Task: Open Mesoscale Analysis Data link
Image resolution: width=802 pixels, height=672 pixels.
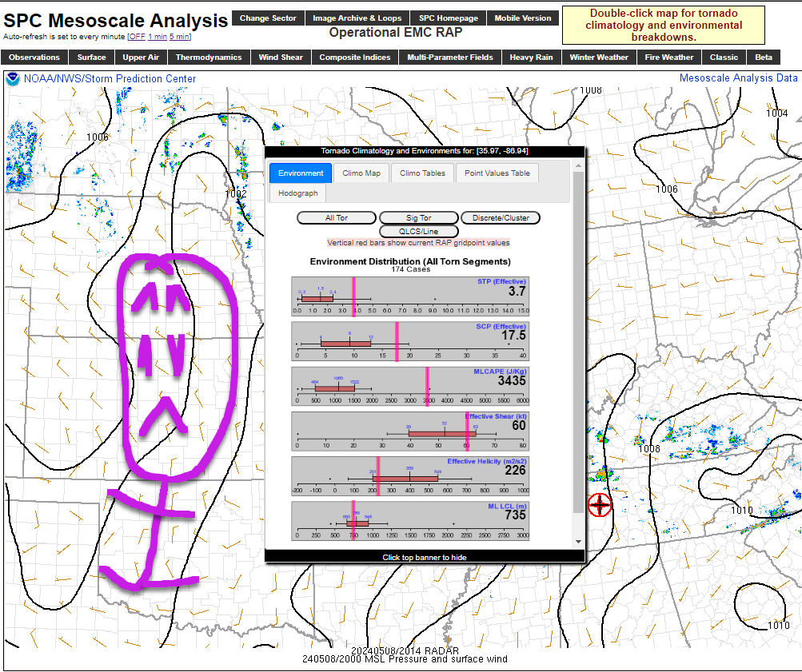Action: [739, 78]
